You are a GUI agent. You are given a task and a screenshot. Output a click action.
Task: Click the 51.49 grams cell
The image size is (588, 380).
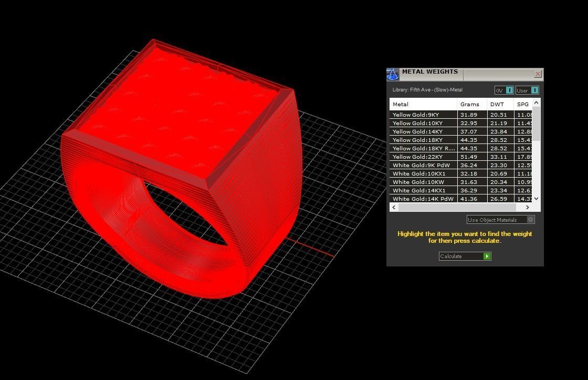[x=472, y=157]
